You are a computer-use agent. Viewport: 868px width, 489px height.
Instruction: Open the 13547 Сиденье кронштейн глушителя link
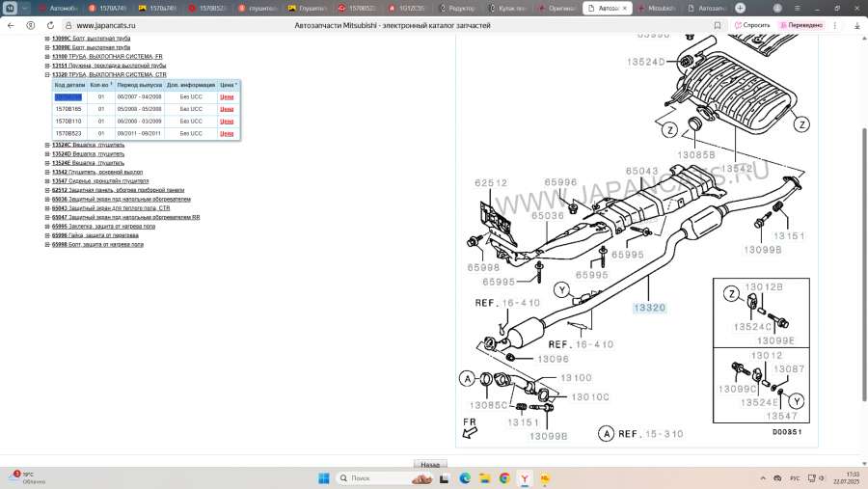[x=100, y=181]
